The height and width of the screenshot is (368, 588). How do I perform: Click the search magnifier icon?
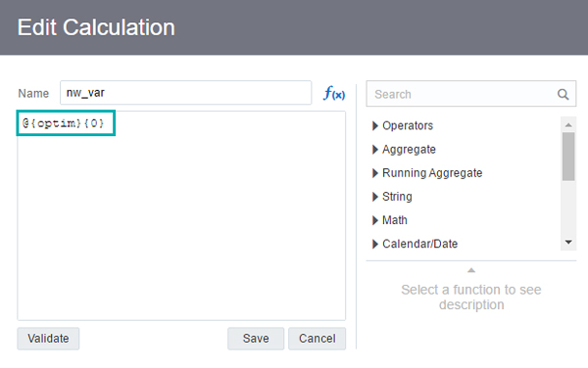[563, 94]
